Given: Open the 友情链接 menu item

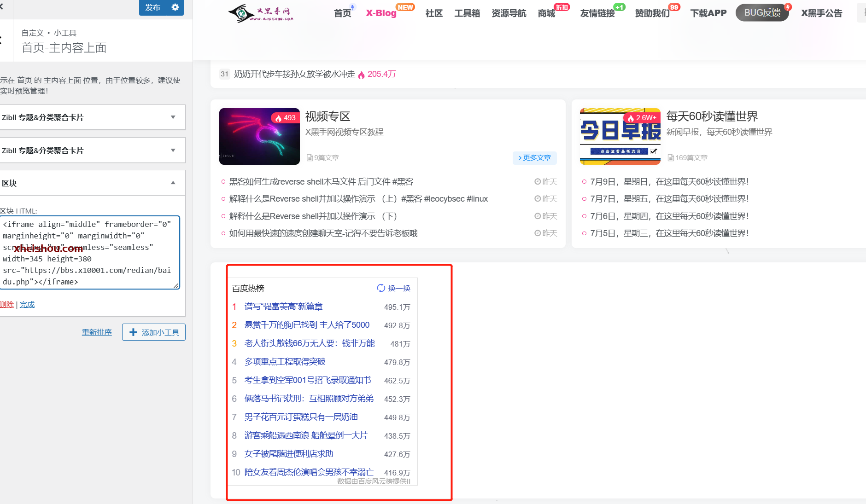Looking at the screenshot, I should coord(597,13).
